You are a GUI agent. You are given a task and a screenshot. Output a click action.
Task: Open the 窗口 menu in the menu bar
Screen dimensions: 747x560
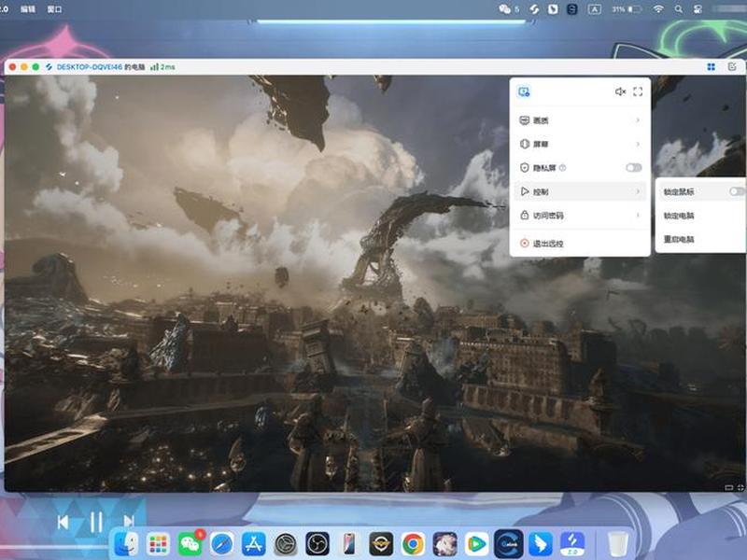click(54, 9)
